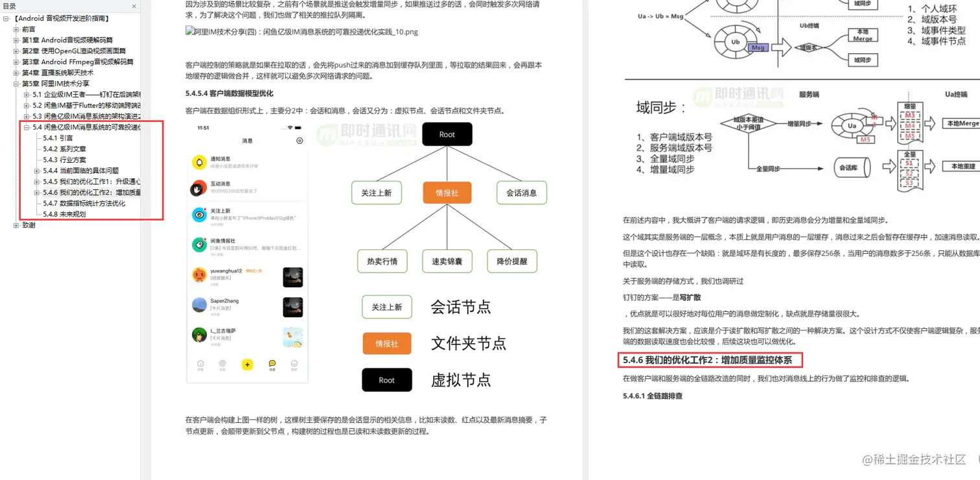This screenshot has height=480, width=980.
Task: Expand 第3章 Android FFmpeg音视频解码篇 node
Action: 16,62
